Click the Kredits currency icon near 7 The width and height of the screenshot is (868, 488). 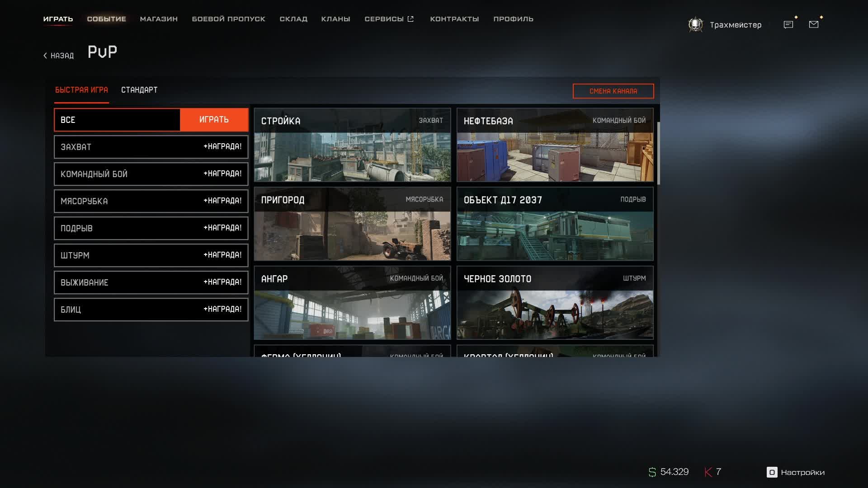708,472
